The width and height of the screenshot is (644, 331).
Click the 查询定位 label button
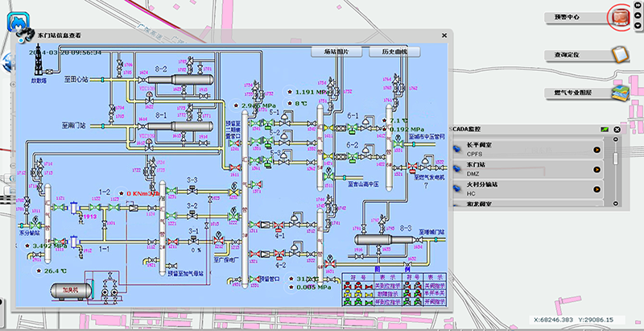coord(573,55)
